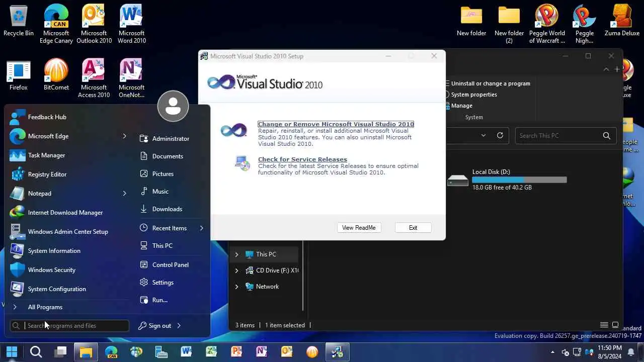Click Check for Service Releases link
644x362 pixels.
click(302, 159)
